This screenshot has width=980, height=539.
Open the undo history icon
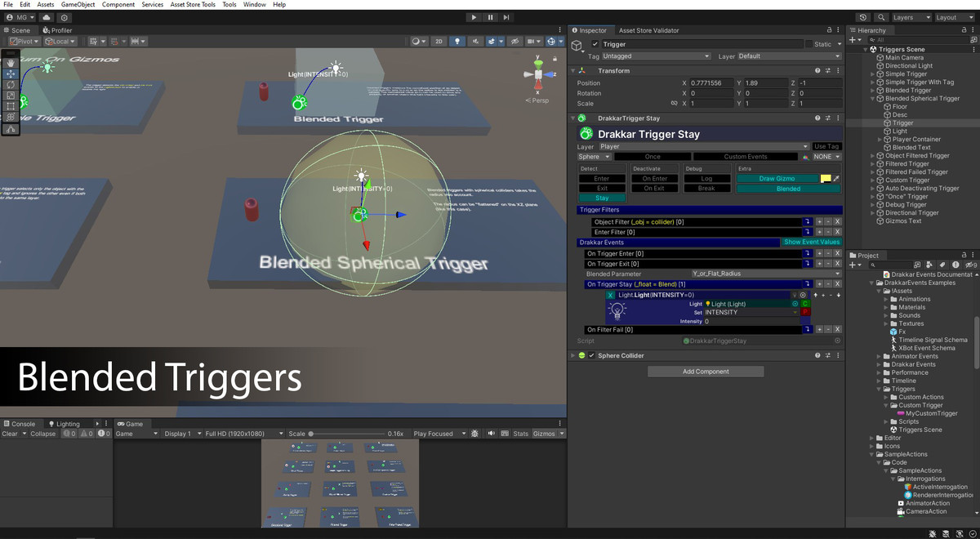coord(864,17)
